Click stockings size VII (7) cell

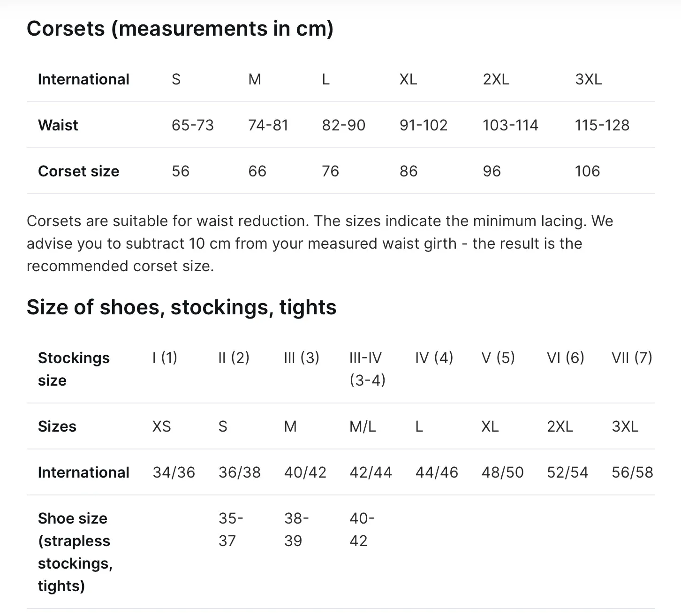point(632,358)
